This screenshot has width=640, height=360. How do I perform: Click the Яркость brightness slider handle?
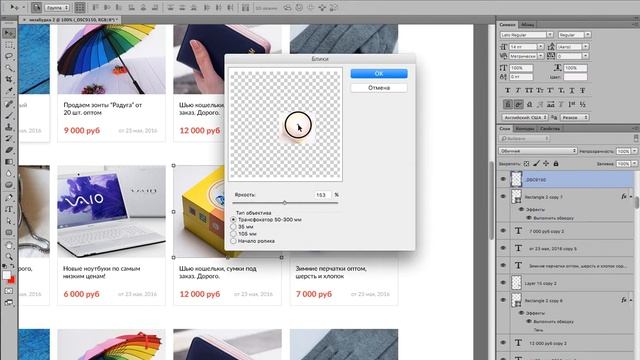click(x=284, y=202)
